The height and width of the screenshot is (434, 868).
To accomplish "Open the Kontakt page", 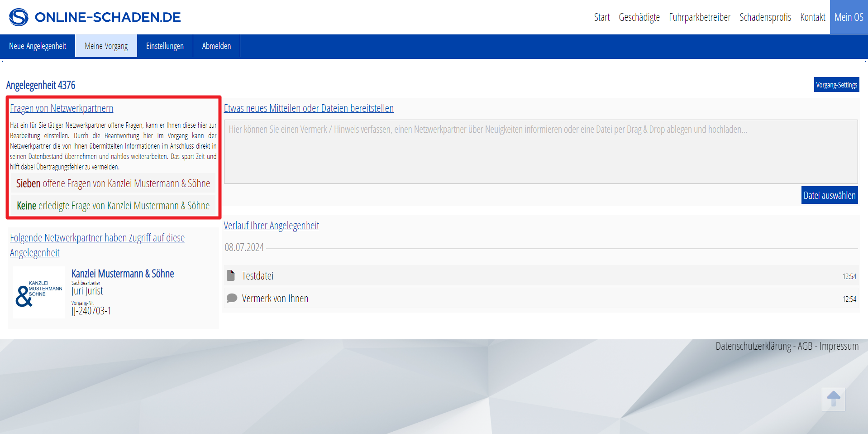I will click(812, 17).
